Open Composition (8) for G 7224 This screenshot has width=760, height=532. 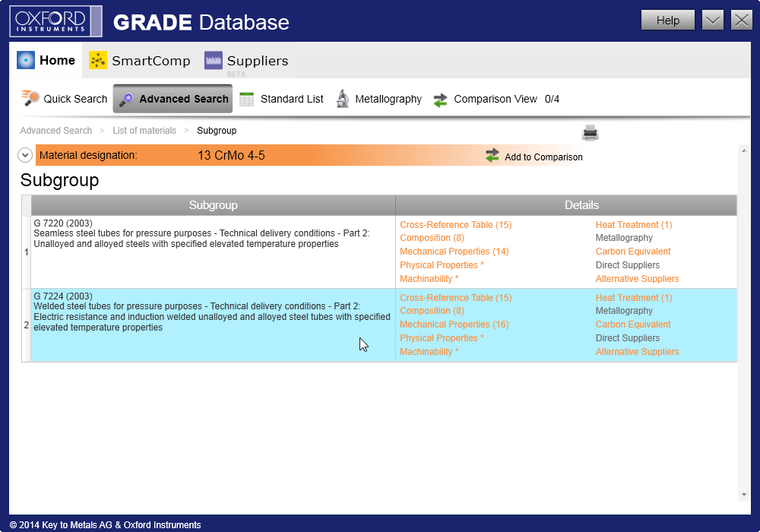[x=432, y=311]
